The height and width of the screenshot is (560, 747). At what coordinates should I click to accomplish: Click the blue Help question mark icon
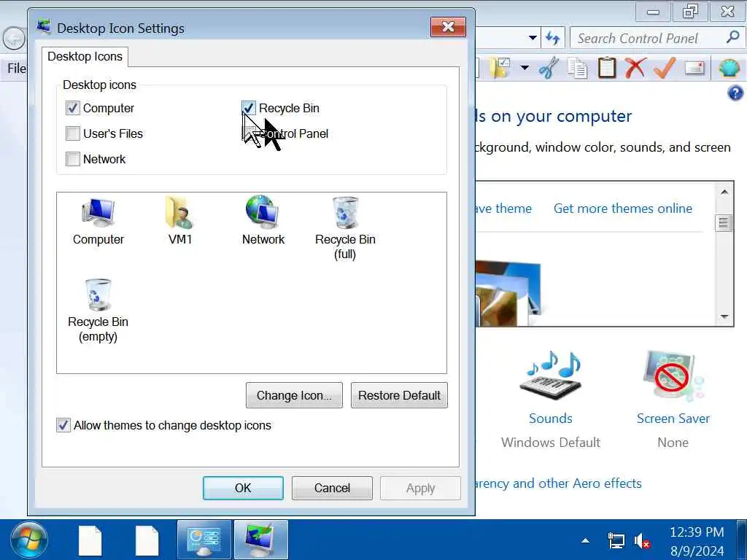click(x=735, y=93)
